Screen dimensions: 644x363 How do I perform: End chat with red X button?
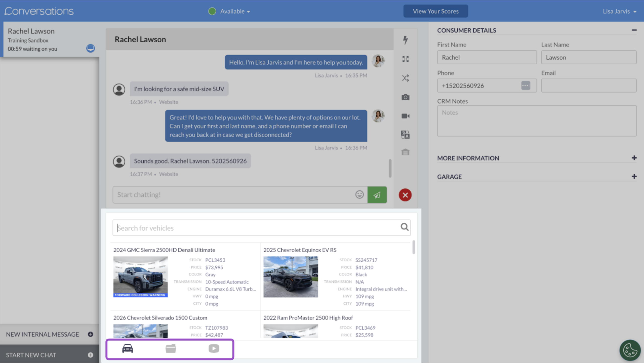tap(405, 195)
